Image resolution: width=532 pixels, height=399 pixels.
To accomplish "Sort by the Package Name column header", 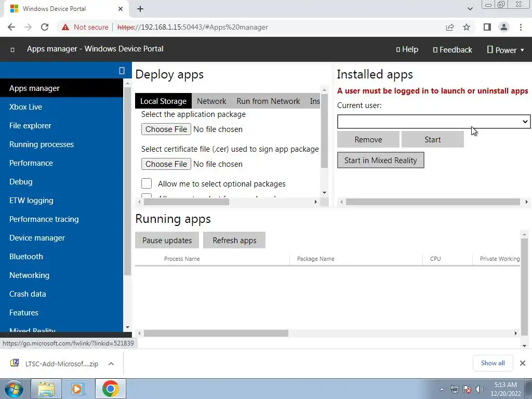I will click(316, 259).
